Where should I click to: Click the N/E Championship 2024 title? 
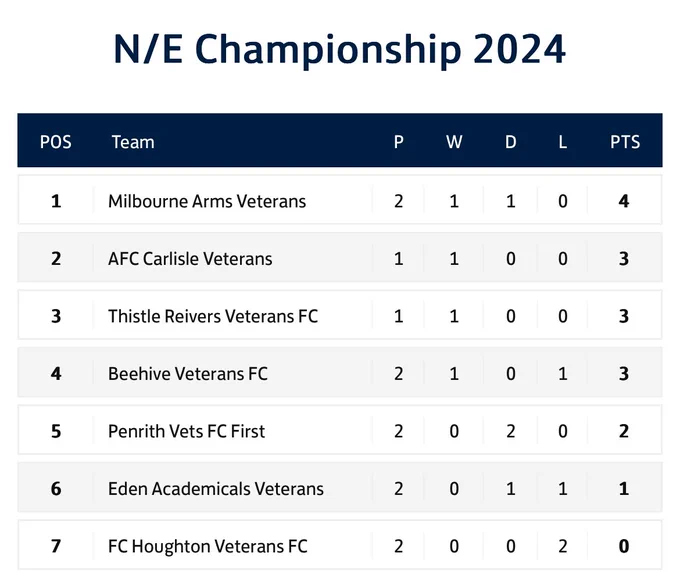[x=340, y=49]
